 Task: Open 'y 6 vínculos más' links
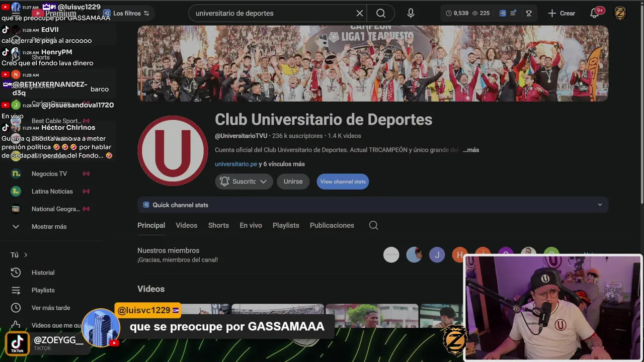coord(282,164)
